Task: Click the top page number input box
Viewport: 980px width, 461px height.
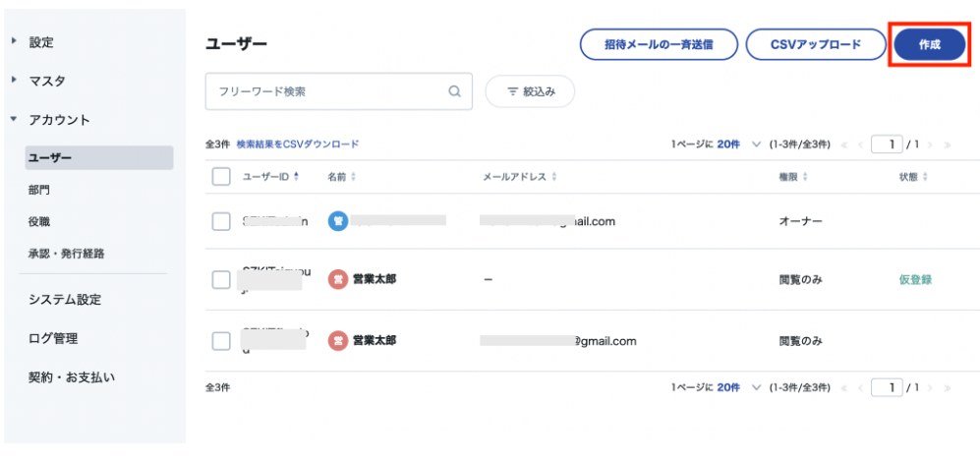Action: pyautogui.click(x=887, y=144)
